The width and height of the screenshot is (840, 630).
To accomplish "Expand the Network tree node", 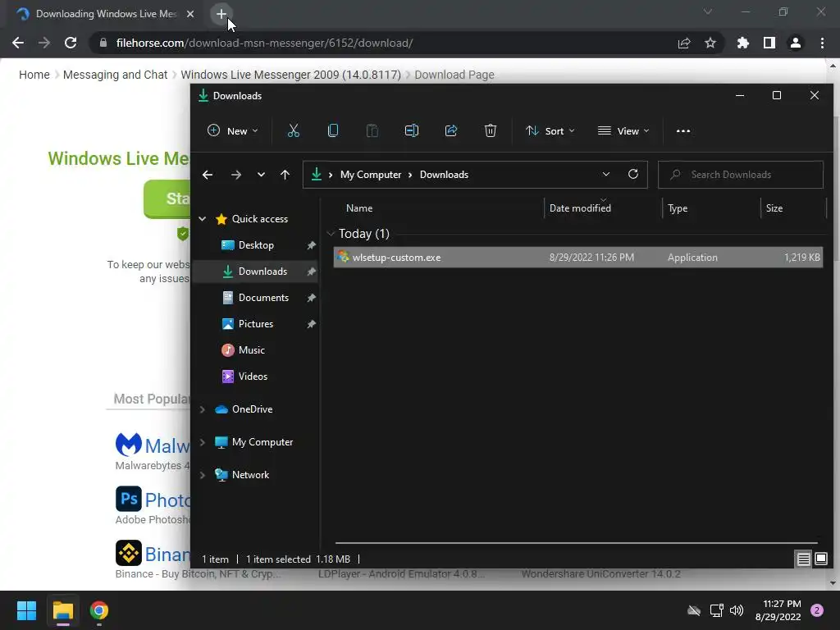I will [203, 475].
